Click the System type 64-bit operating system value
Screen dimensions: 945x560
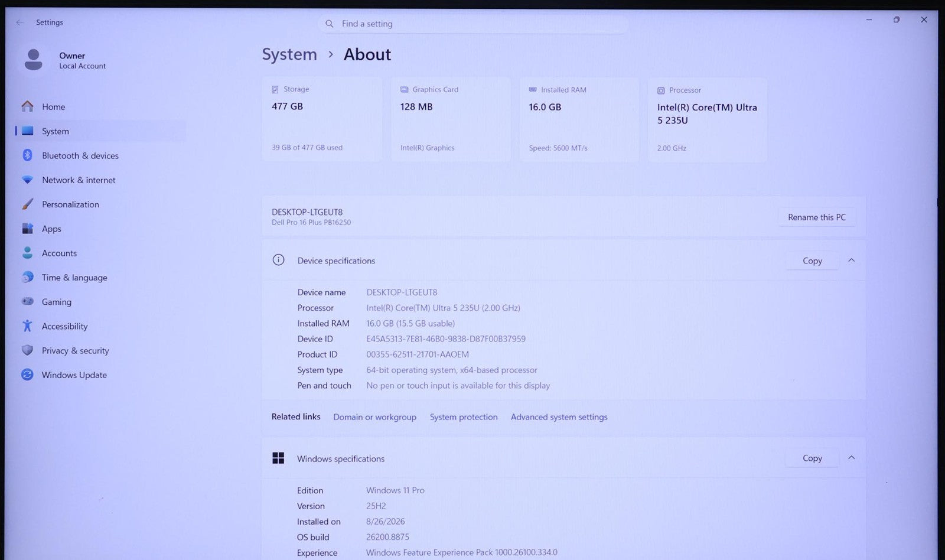[452, 370]
